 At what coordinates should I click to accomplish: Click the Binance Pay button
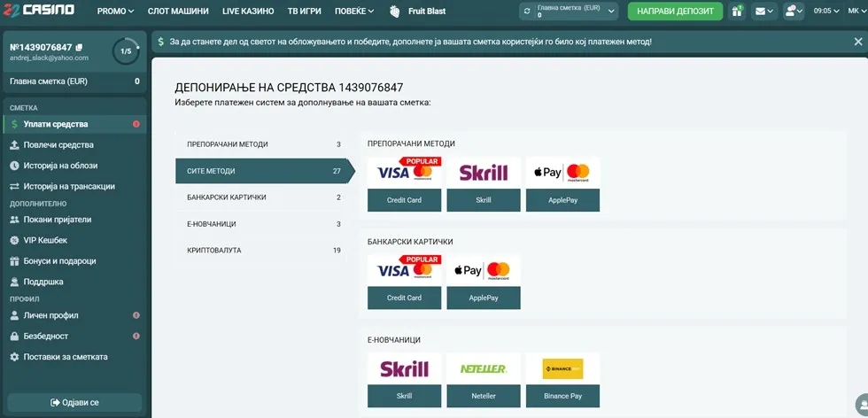point(562,397)
